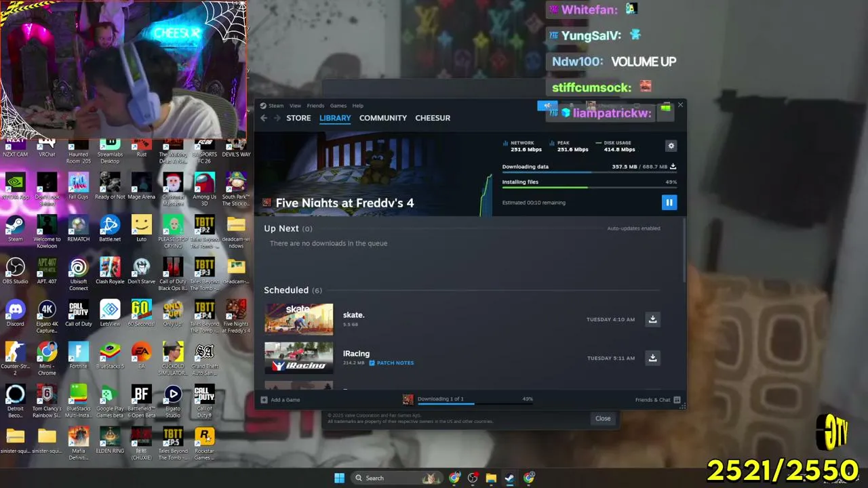Click Add a Game in Steam
The height and width of the screenshot is (488, 868).
281,400
